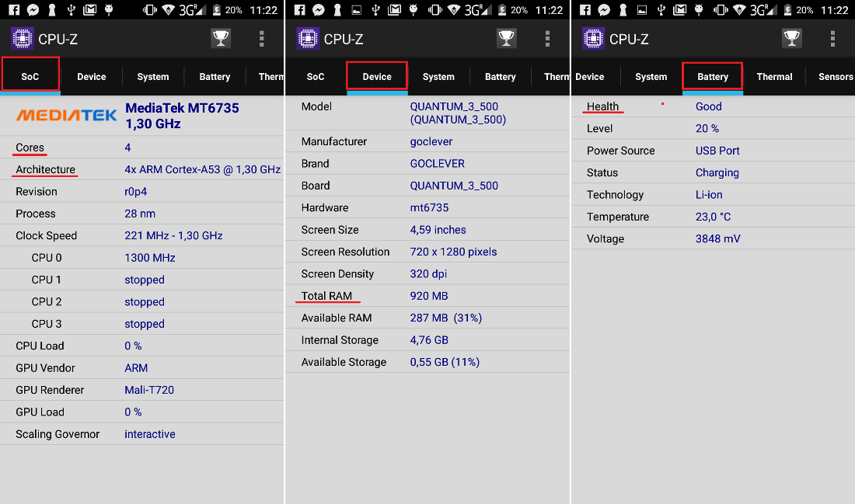Screen dimensions: 855x504
Task: Click the '4x ARM Cortex-A53 @ 1,30 GHz' value
Action: [202, 169]
